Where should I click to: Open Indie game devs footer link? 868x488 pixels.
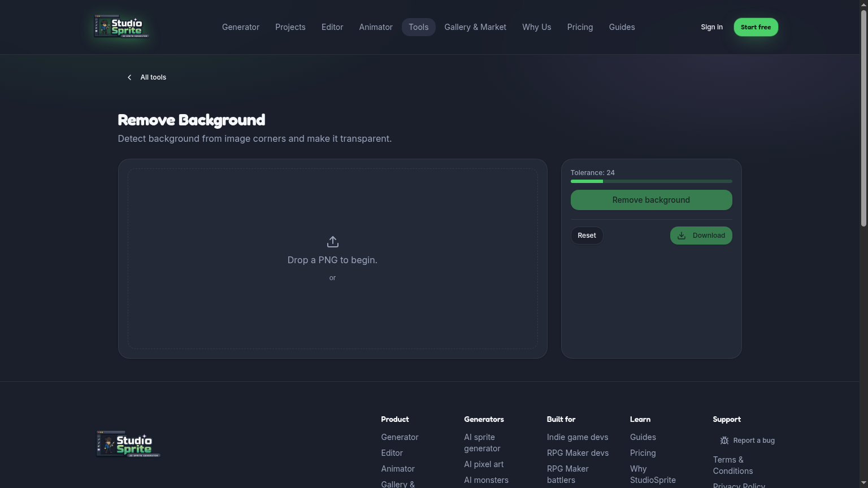[578, 437]
